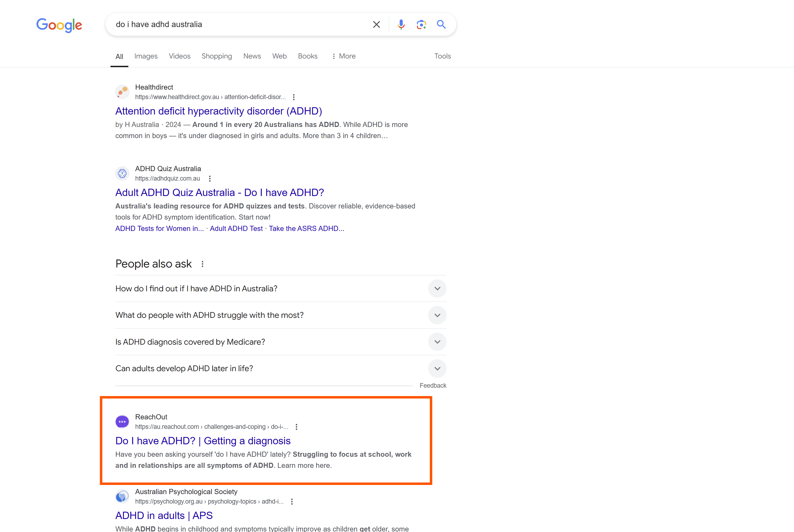Switch to the Shopping tab

click(x=217, y=56)
